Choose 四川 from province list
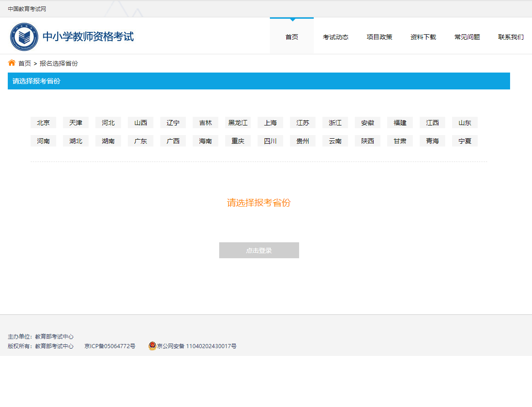Screen dimensions: 532x407 point(270,141)
